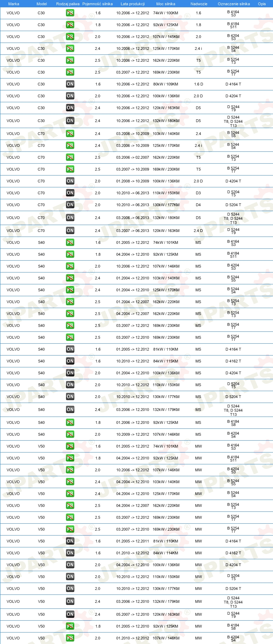273x644 pixels.
Task: Click the diesel ON icon in the C70 D4 row
Action: click(x=70, y=205)
